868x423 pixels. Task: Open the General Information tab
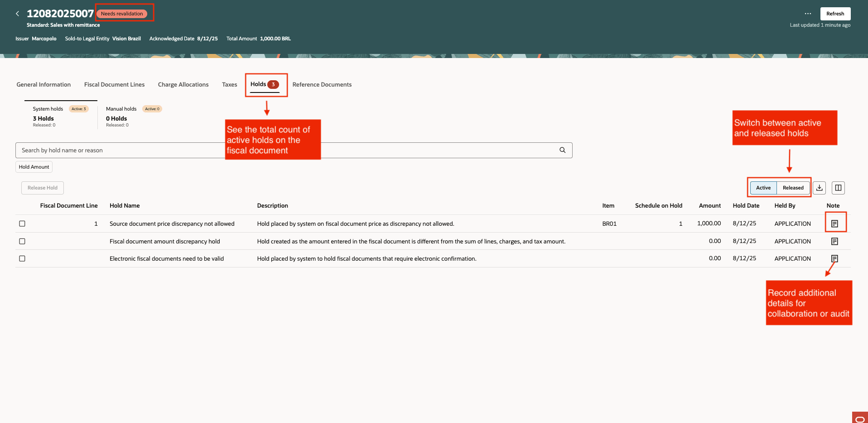[43, 85]
